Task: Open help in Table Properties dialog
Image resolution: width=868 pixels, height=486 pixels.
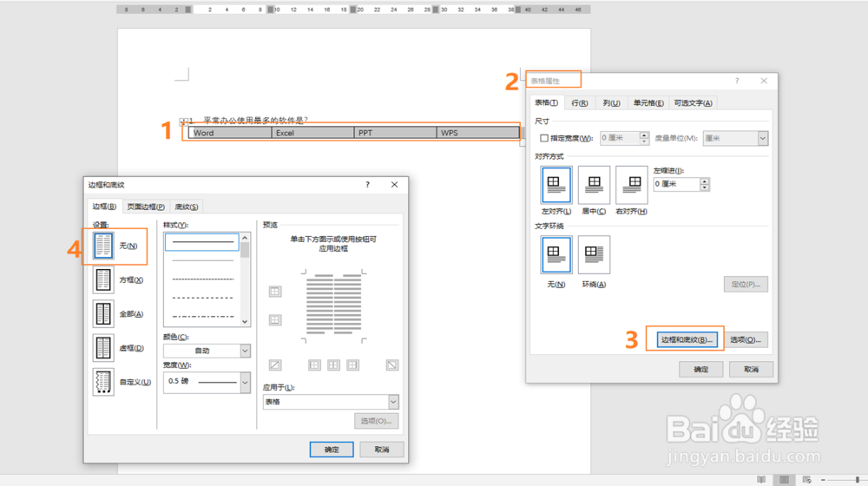Action: pos(737,81)
